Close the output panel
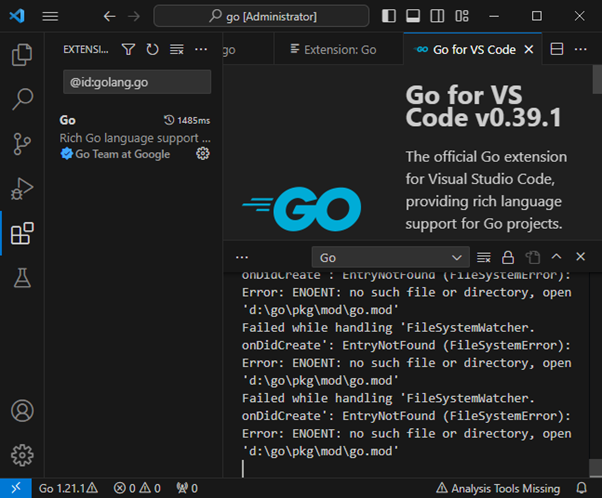Screen dimensions: 602x498 580,256
